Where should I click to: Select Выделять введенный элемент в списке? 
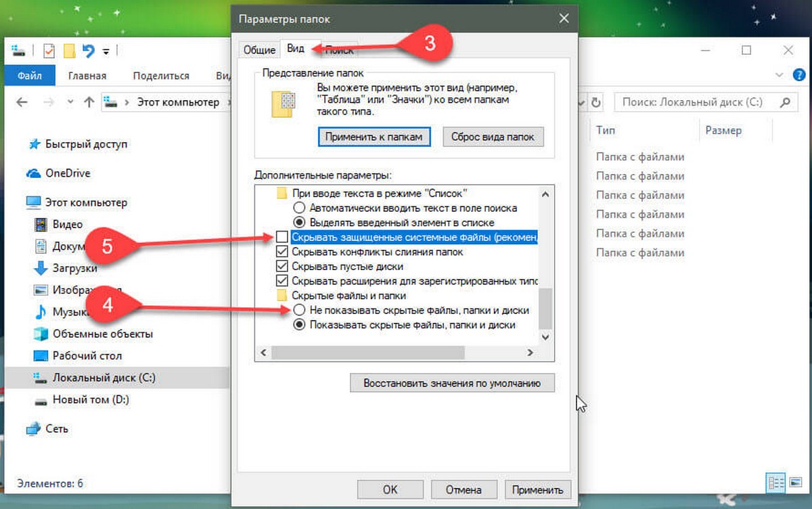coord(298,222)
